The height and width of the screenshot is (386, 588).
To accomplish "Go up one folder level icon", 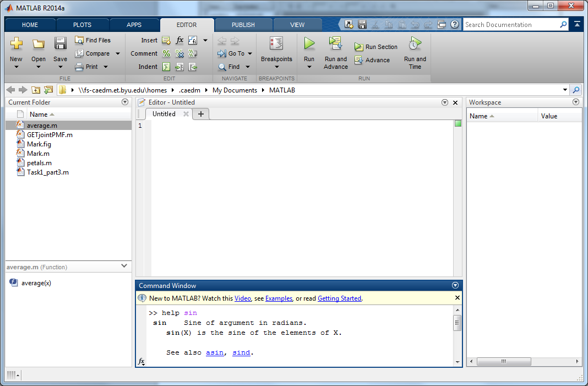I will [36, 90].
